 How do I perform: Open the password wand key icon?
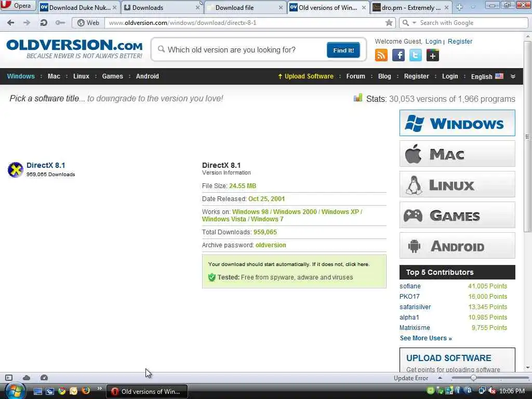point(60,23)
